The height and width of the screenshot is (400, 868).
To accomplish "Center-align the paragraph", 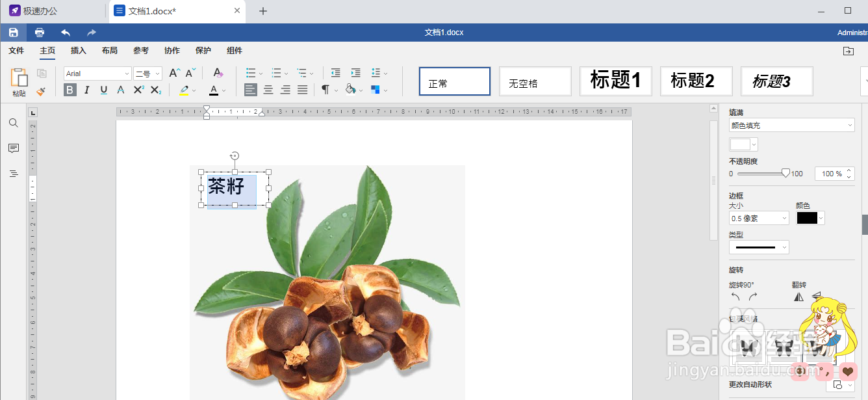I will [268, 90].
